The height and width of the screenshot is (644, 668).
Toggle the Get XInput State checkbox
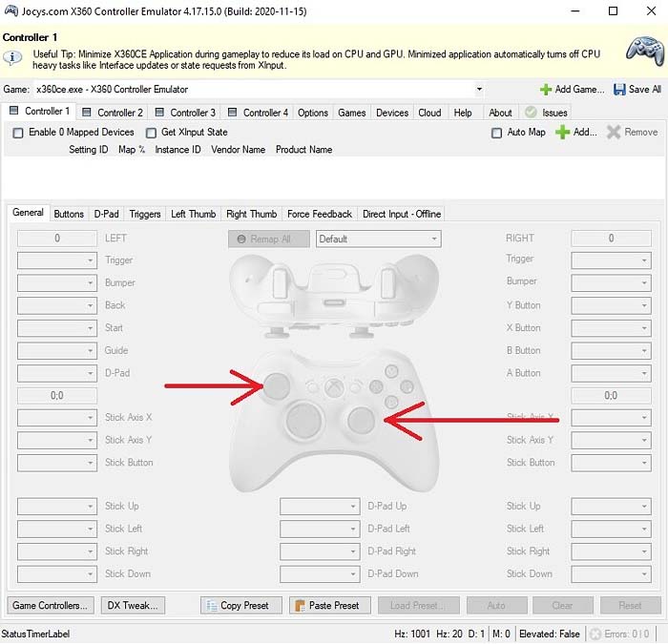tap(151, 133)
